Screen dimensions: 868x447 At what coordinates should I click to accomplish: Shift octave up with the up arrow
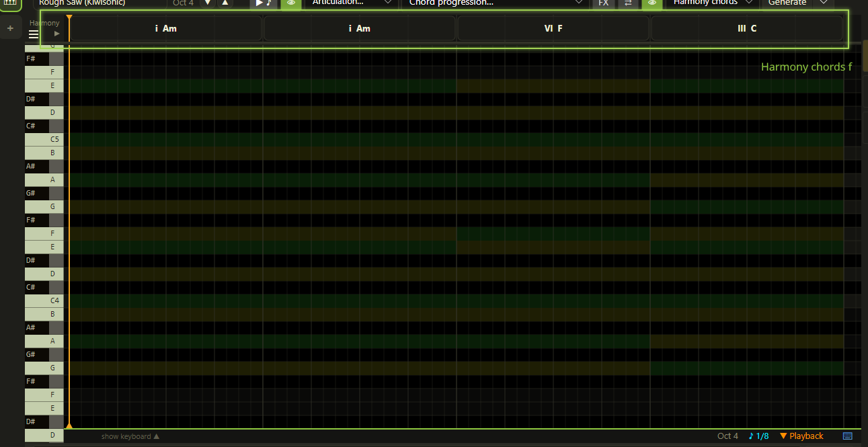click(225, 3)
